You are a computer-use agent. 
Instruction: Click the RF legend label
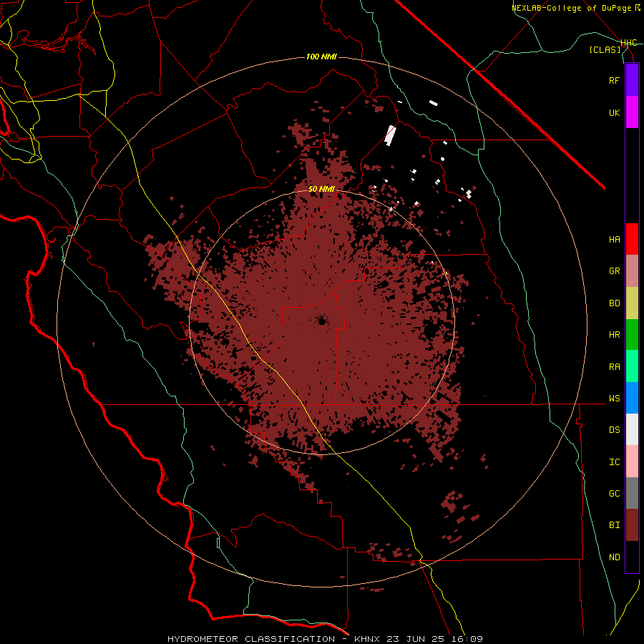614,80
